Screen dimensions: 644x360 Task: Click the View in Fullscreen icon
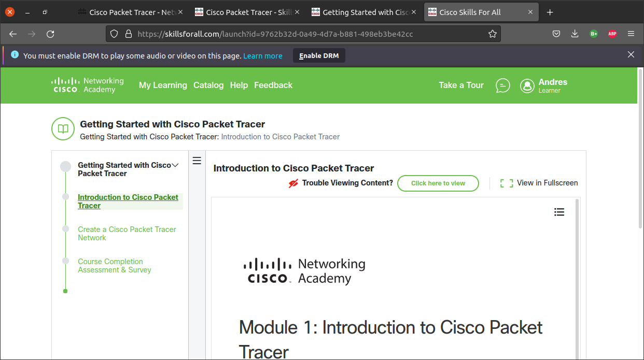pos(506,183)
